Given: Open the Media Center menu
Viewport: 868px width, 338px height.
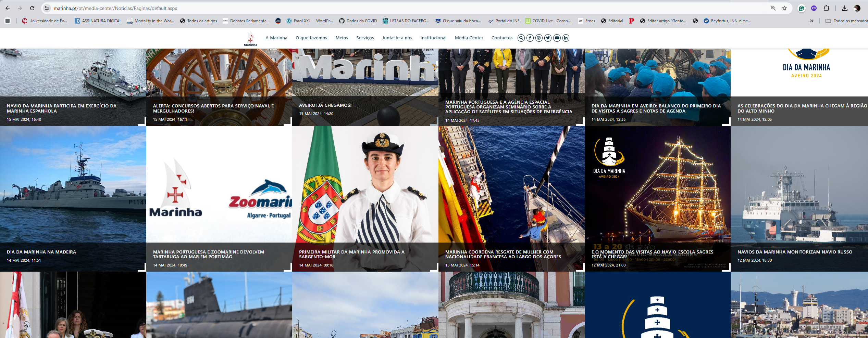Looking at the screenshot, I should pos(469,38).
